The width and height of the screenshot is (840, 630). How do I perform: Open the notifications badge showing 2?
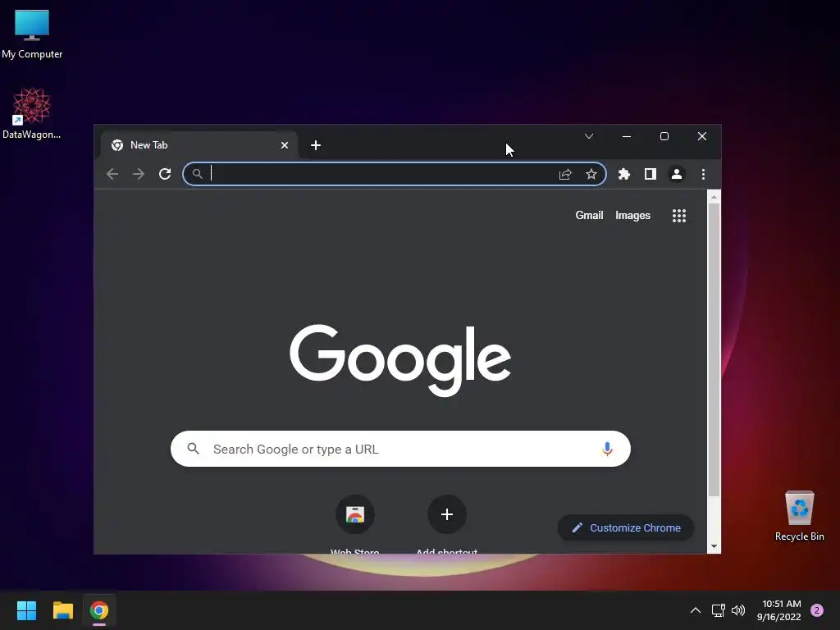coord(817,610)
